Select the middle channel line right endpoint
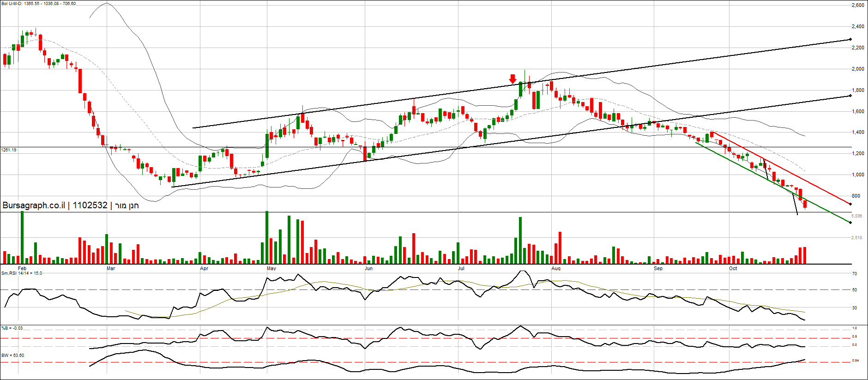This screenshot has width=868, height=380. coord(850,96)
